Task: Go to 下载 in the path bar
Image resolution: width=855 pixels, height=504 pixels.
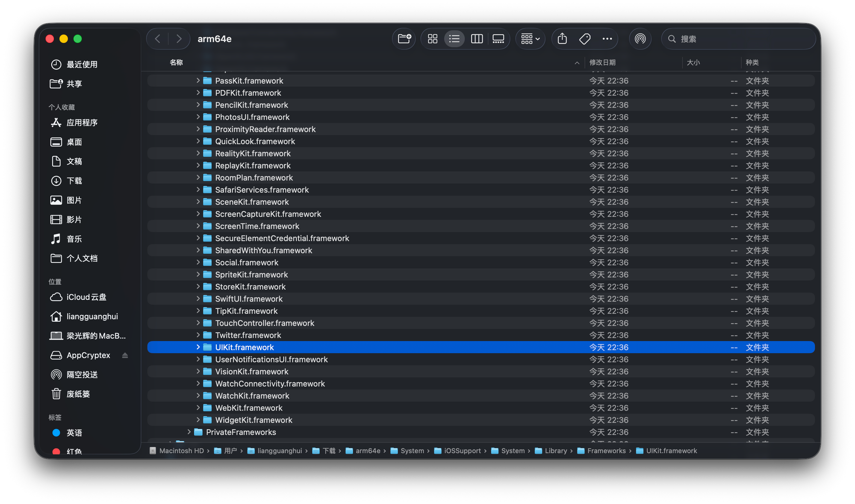Action: tap(324, 451)
